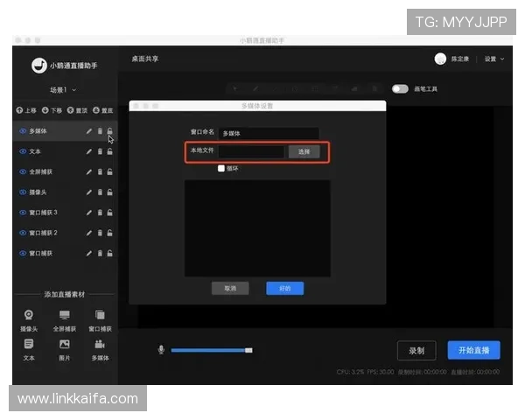Screen dimensions: 525x420
Task: Click the edit pencil for 多媒体 layer
Action: (88, 131)
